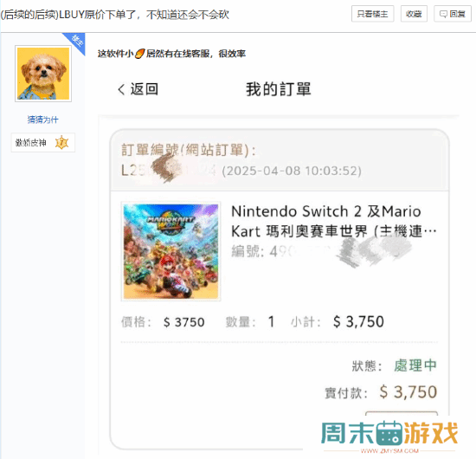Click the Nintendo Switch 2 product title
This screenshot has width=476, height=459.
tap(334, 221)
